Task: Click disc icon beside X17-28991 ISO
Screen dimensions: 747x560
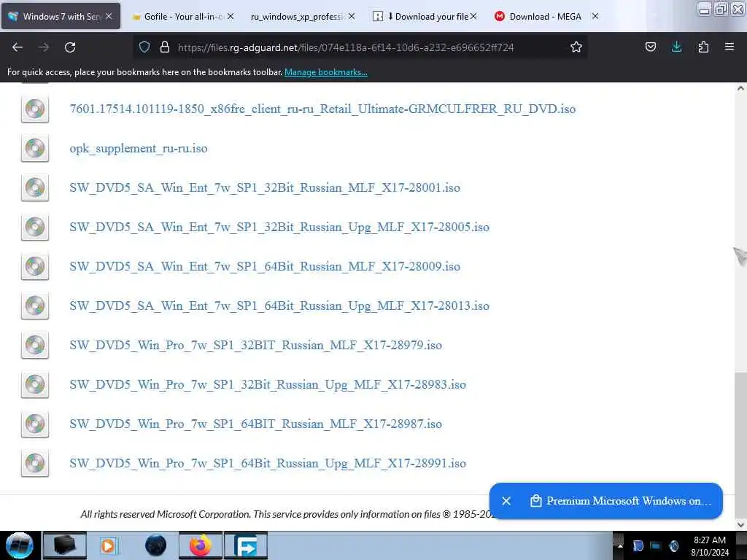Action: point(35,463)
